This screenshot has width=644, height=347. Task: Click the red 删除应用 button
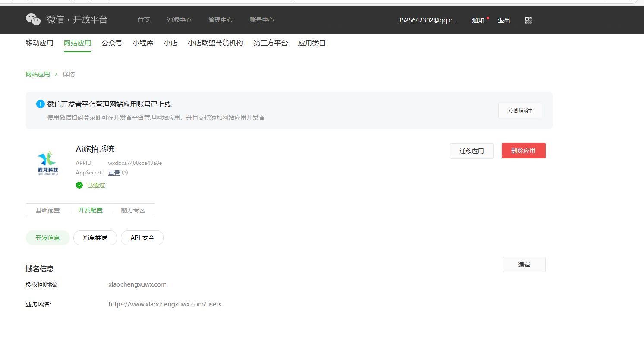point(524,151)
